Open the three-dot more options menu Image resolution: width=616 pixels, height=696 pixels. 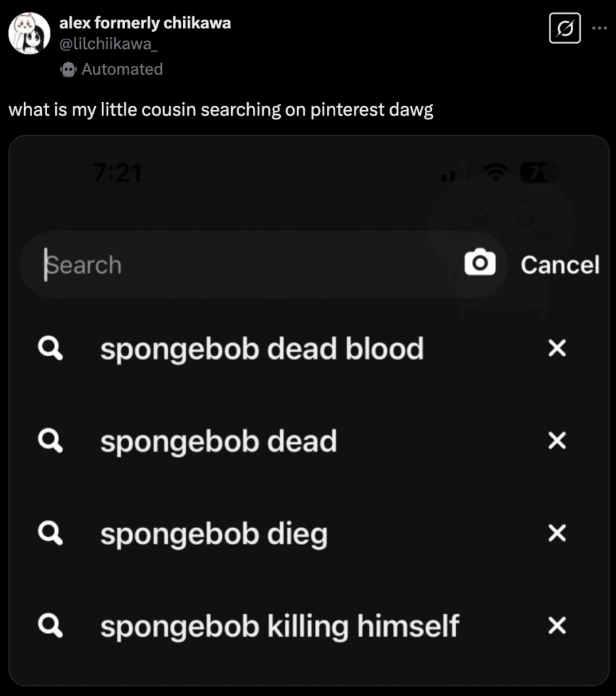[600, 29]
